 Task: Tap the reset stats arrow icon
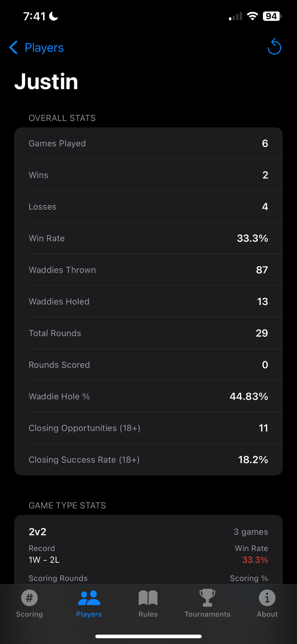(x=274, y=47)
